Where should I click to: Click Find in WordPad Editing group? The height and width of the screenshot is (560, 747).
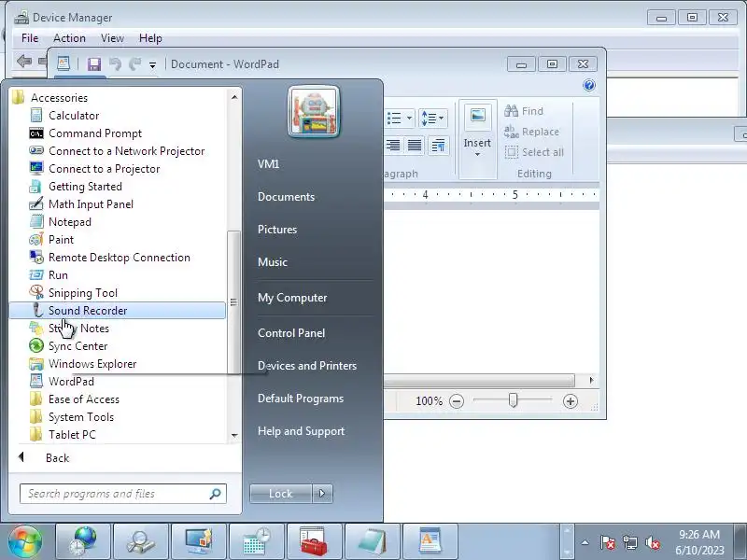pos(524,111)
